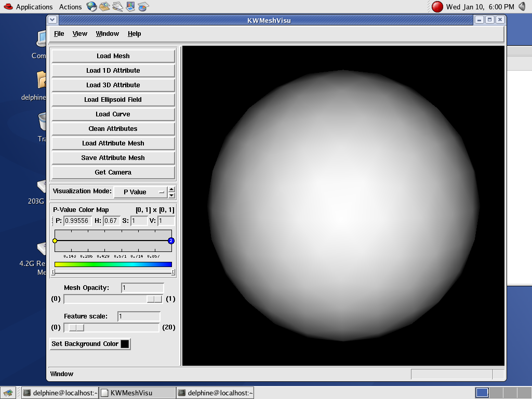The height and width of the screenshot is (399, 532).
Task: Open the View menu
Action: [x=80, y=34]
